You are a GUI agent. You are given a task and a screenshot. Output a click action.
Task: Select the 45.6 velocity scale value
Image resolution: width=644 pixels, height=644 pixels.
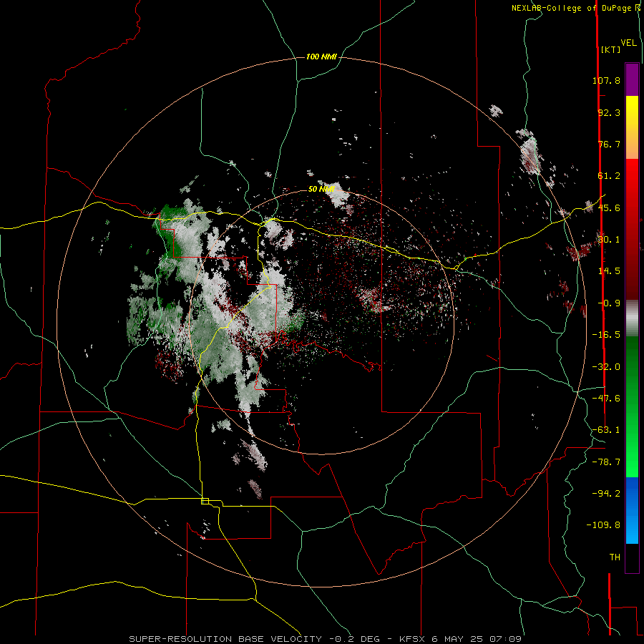(x=609, y=208)
